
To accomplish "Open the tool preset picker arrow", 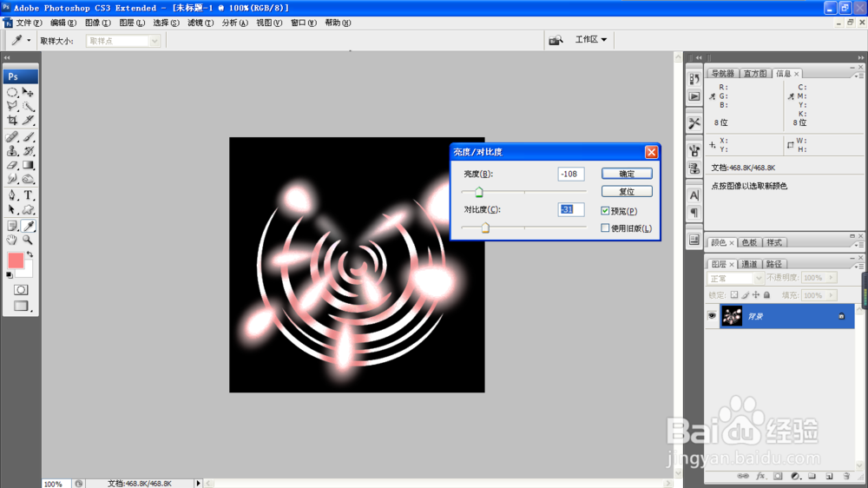I will point(29,41).
